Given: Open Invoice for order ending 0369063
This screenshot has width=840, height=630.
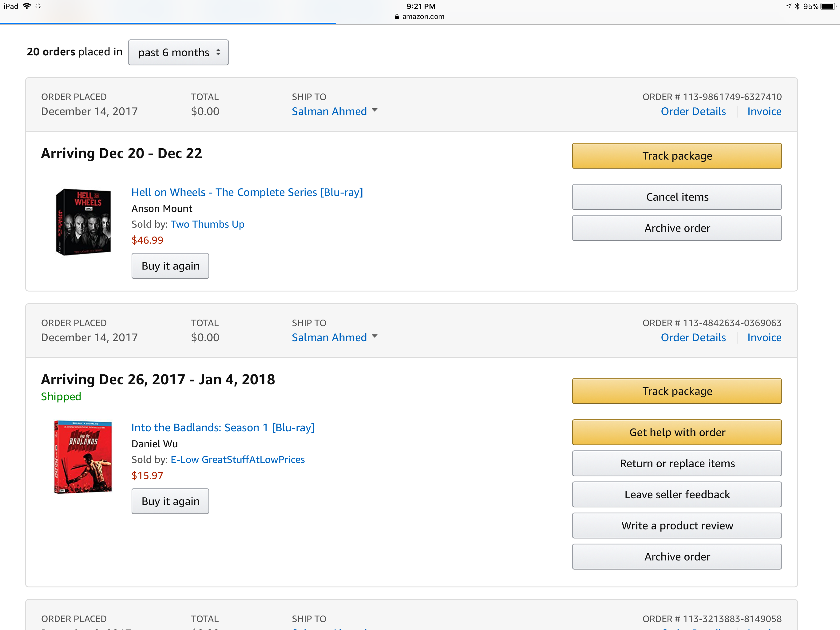Looking at the screenshot, I should [x=764, y=337].
